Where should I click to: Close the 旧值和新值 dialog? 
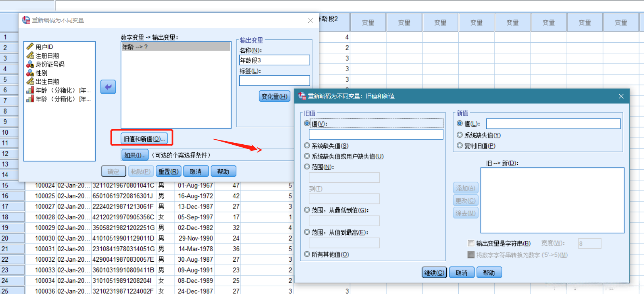(x=621, y=96)
